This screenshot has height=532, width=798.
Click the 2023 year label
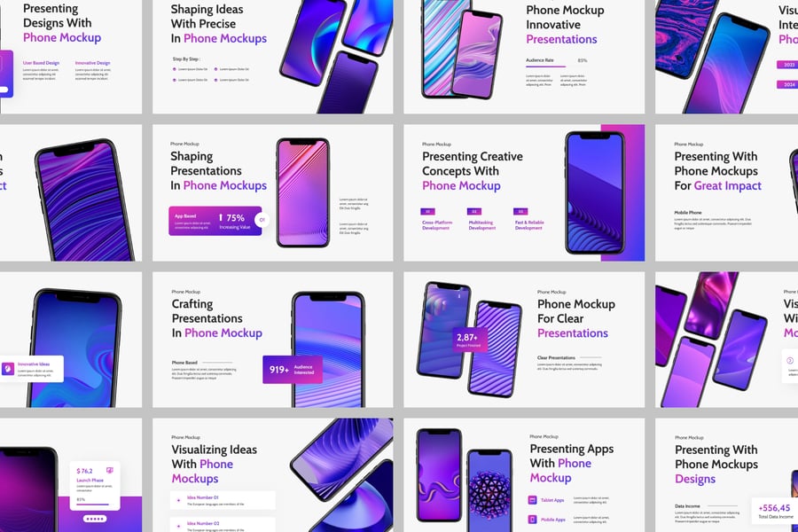(x=787, y=65)
